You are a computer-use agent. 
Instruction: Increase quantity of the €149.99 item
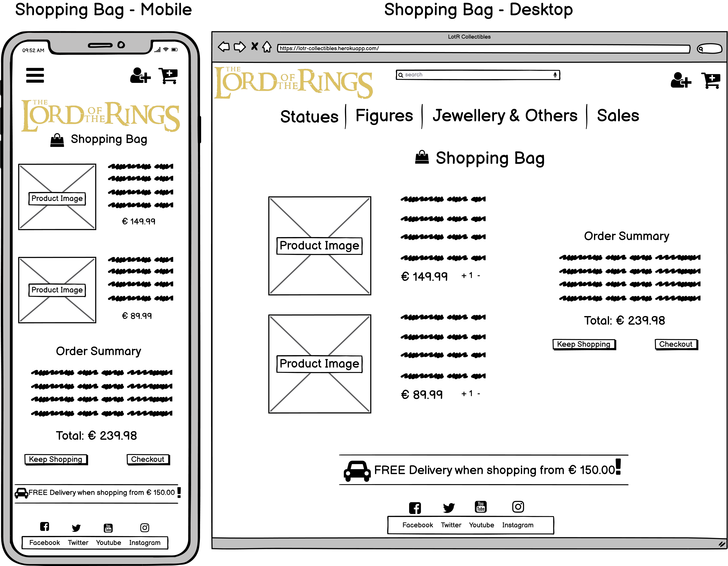pyautogui.click(x=464, y=276)
